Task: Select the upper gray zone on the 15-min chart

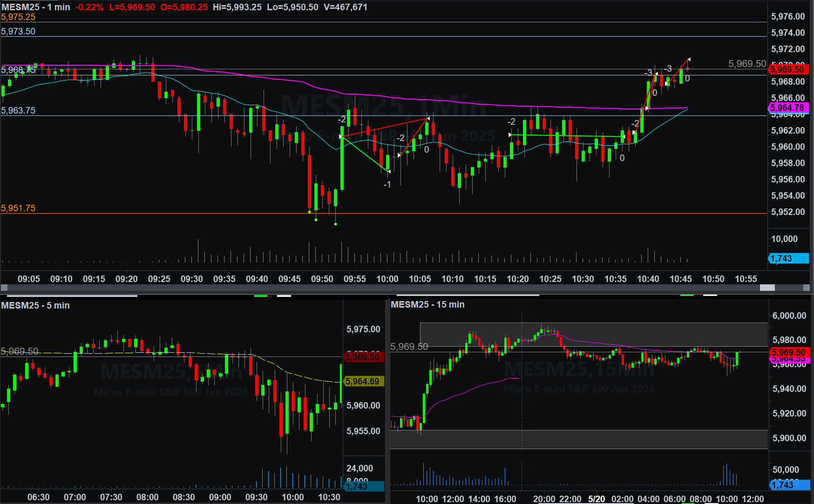Action: point(593,334)
